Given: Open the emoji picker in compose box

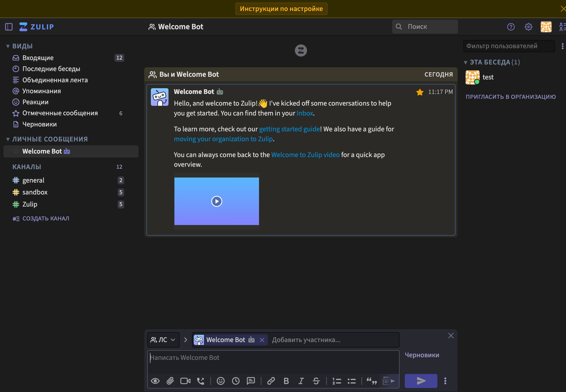Looking at the screenshot, I should [x=220, y=381].
